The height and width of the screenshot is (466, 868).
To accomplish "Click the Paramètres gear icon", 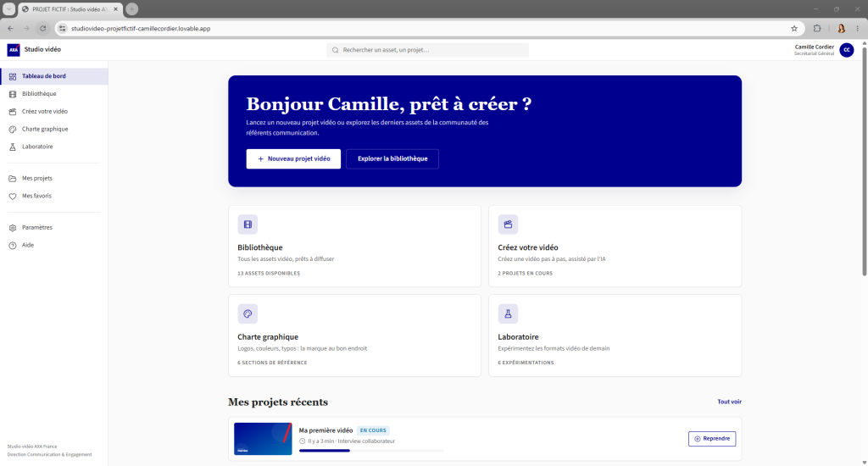I will 13,228.
